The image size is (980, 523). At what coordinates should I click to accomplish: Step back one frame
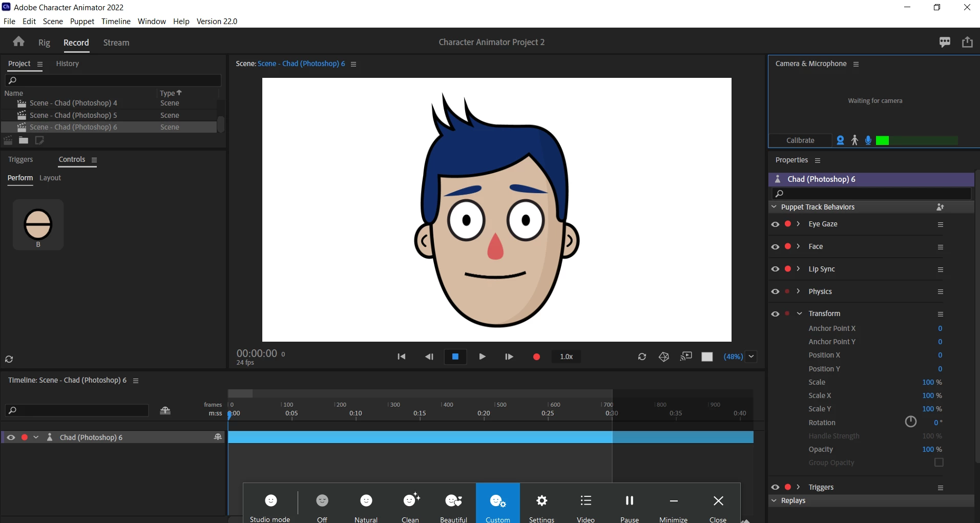point(429,357)
